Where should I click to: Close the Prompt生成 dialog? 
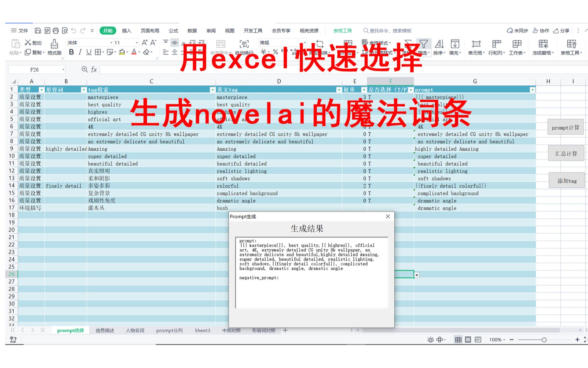pyautogui.click(x=388, y=216)
